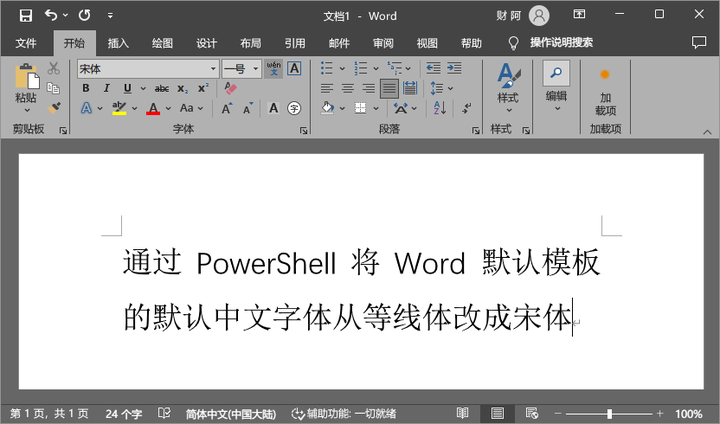Viewport: 720px width, 424px height.
Task: Expand the highlight color dropdown arrow
Action: [135, 108]
